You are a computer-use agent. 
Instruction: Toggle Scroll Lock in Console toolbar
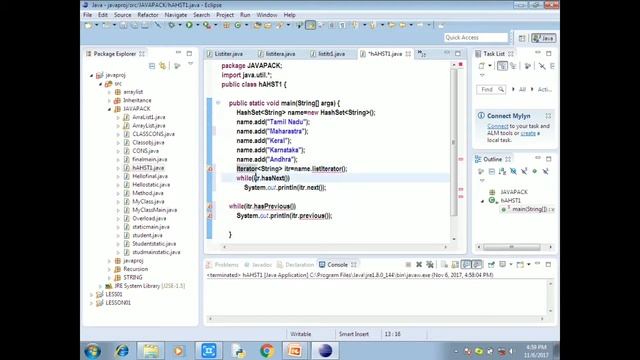(455, 264)
